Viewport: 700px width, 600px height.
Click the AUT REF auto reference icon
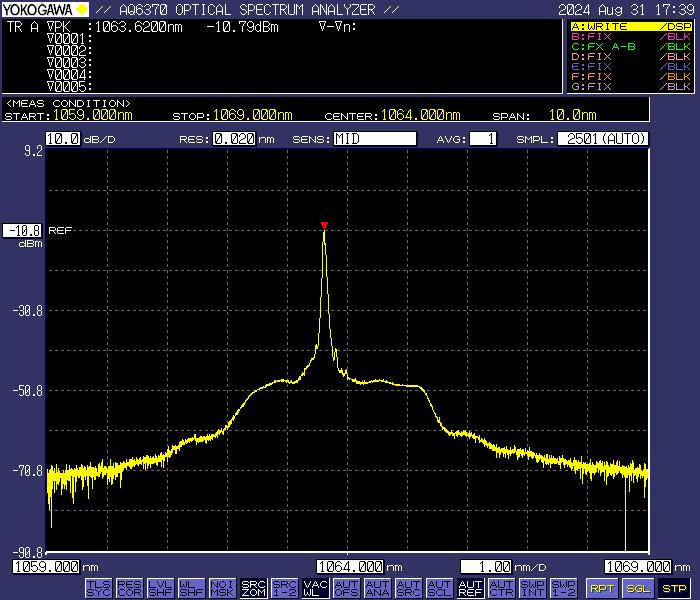(x=470, y=589)
